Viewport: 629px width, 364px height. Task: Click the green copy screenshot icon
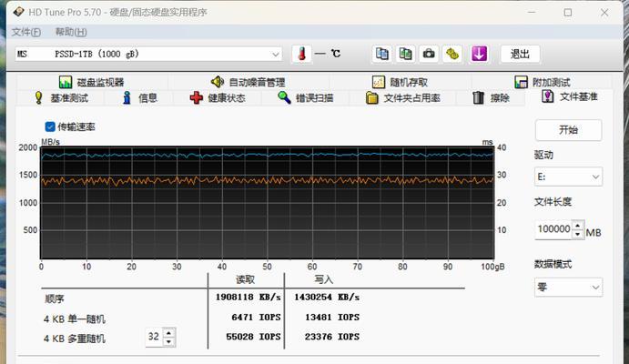pos(405,54)
